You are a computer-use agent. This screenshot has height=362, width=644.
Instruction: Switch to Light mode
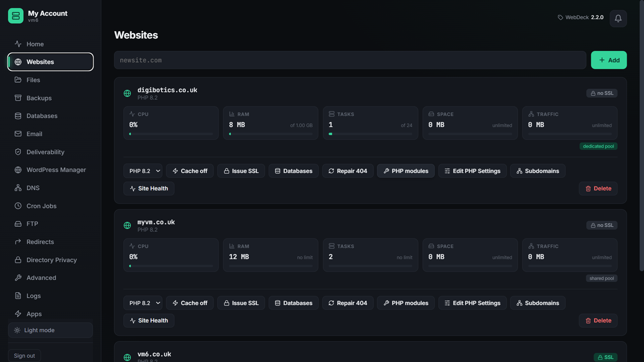coord(50,330)
